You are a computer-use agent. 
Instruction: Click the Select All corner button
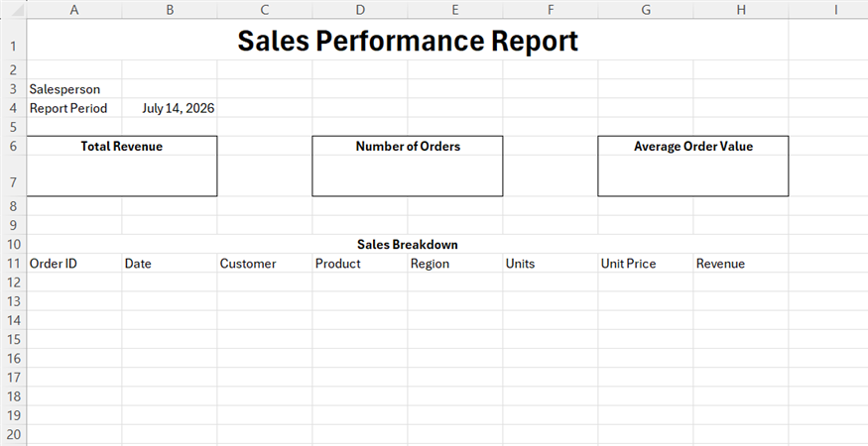click(x=13, y=9)
